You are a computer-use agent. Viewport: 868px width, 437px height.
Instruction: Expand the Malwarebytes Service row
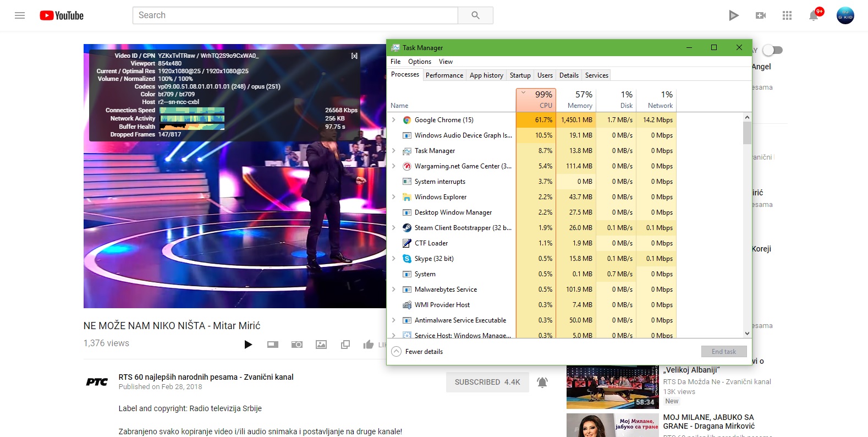click(394, 289)
